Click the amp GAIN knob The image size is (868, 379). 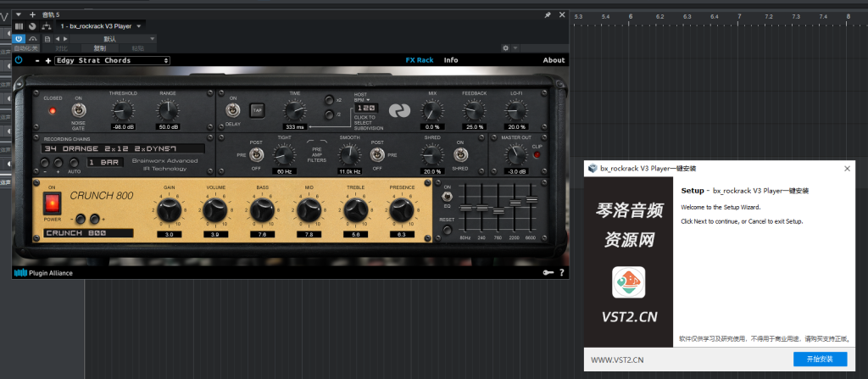click(169, 210)
